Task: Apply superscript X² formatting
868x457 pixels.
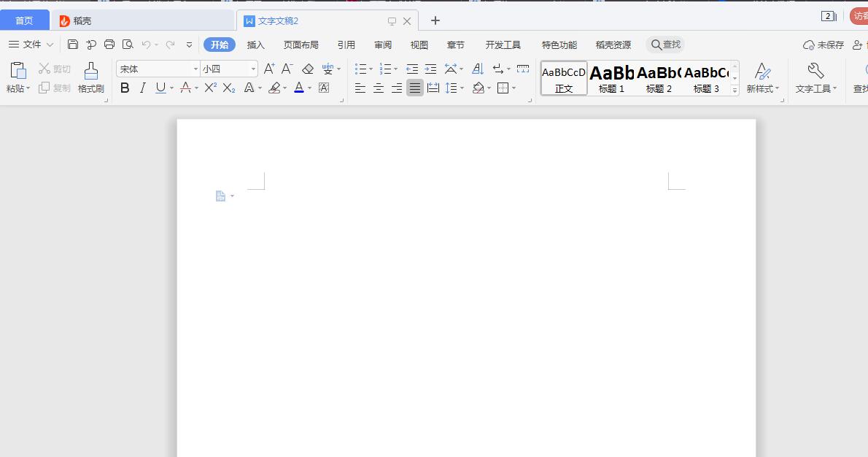Action: click(x=210, y=88)
